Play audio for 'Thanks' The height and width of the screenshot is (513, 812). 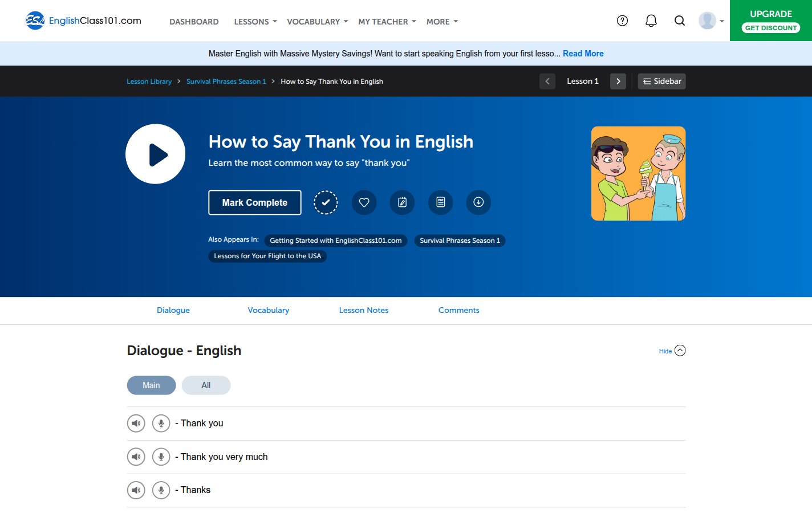click(136, 490)
